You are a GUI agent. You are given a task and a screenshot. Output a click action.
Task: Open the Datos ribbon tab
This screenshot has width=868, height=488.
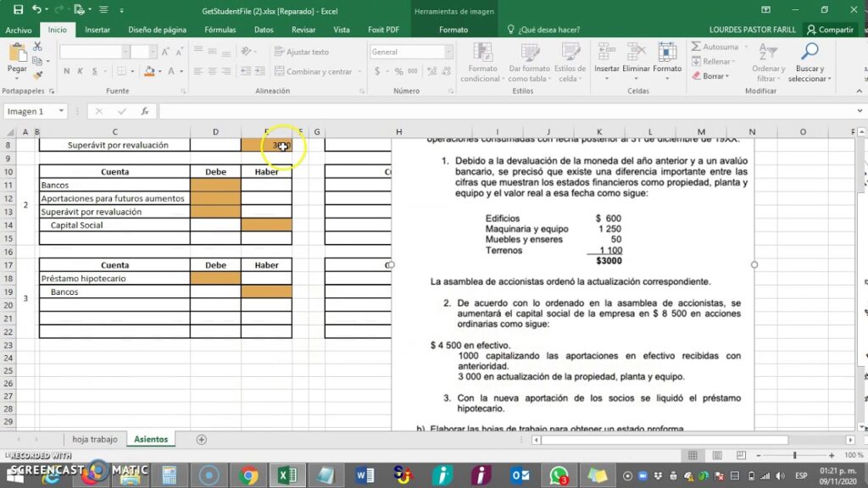(266, 29)
